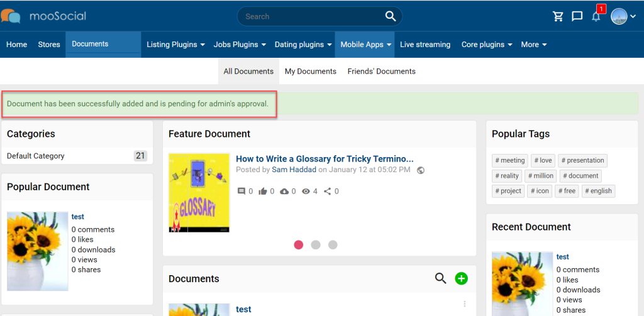This screenshot has height=316, width=644.
Task: Switch to the Friends' Documents tab
Action: (x=382, y=72)
